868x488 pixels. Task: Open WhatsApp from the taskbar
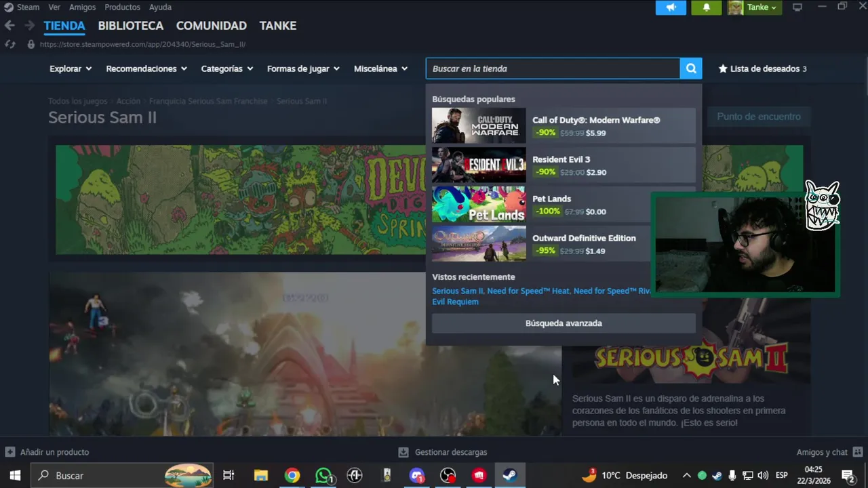point(324,475)
